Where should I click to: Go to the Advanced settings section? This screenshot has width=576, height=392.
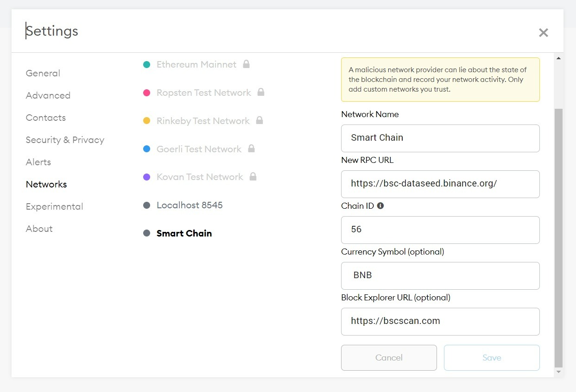48,95
